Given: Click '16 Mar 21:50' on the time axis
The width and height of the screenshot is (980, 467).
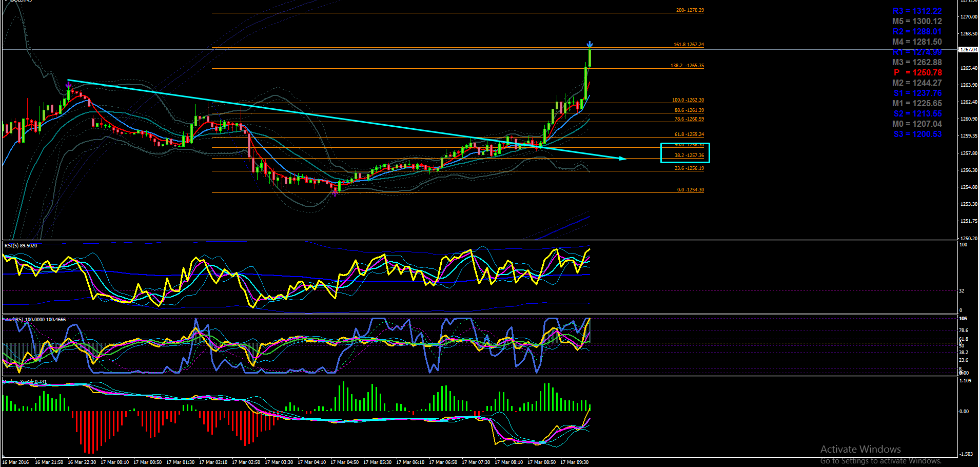Looking at the screenshot, I should [49, 462].
